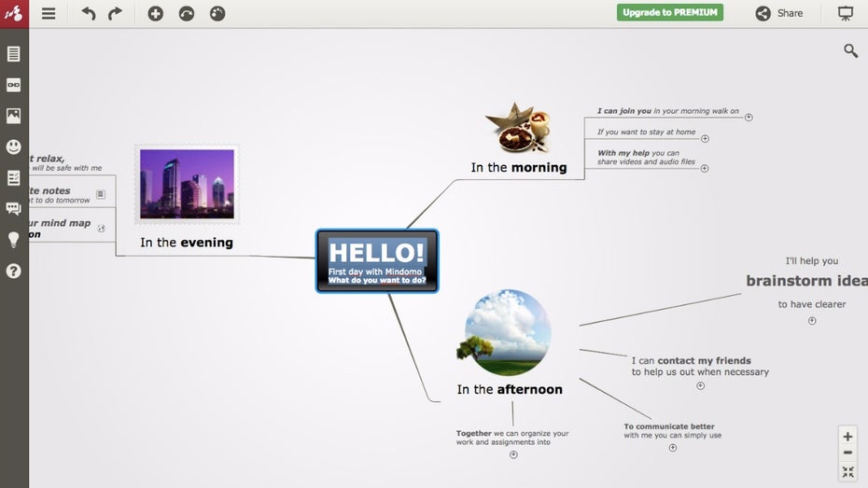Redo the last action
Screen dimensions: 868x488
(x=115, y=13)
